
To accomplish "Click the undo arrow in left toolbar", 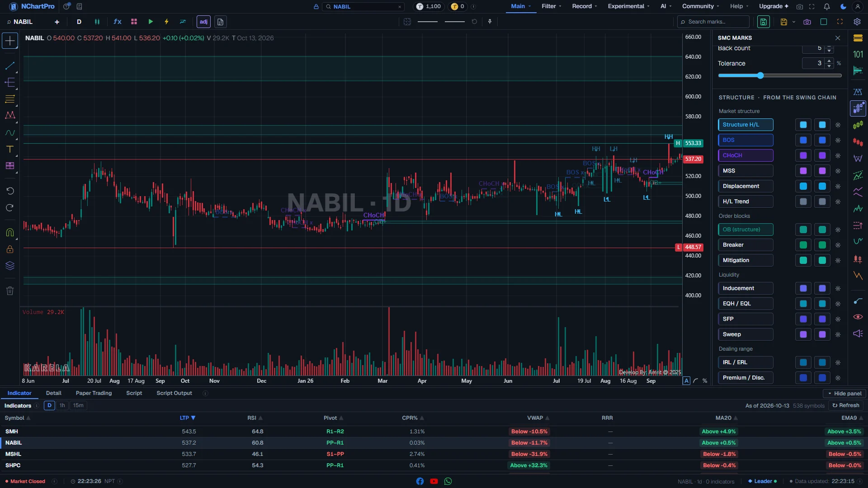I will pos(10,191).
